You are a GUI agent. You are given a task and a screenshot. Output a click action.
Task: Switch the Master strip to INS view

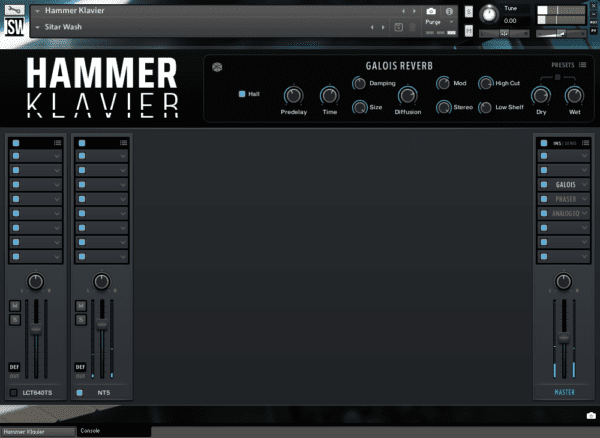(x=557, y=143)
